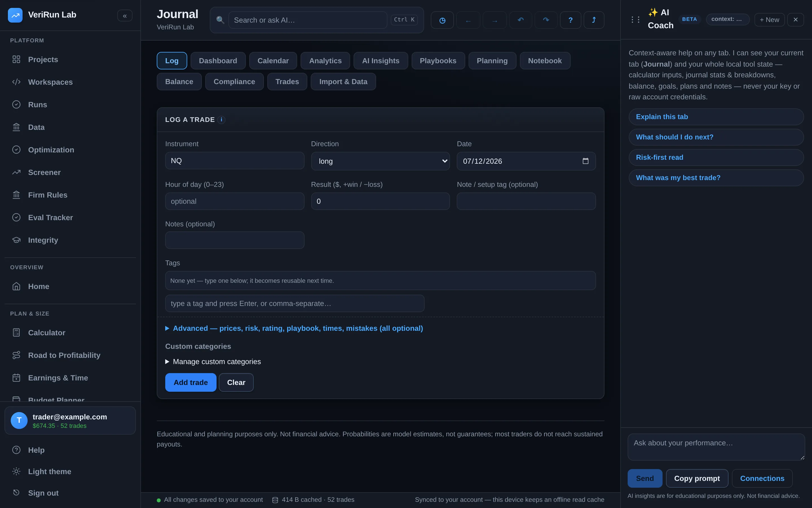The height and width of the screenshot is (508, 812).
Task: Click the Instrument input field
Action: tap(235, 161)
